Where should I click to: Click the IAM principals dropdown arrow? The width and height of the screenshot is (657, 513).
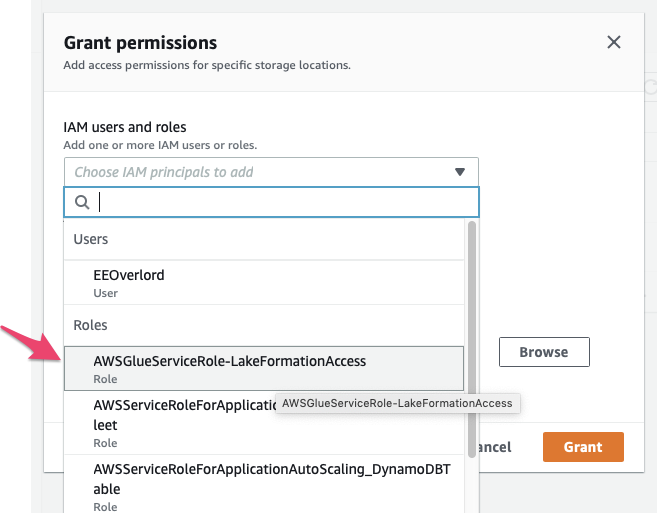[460, 172]
